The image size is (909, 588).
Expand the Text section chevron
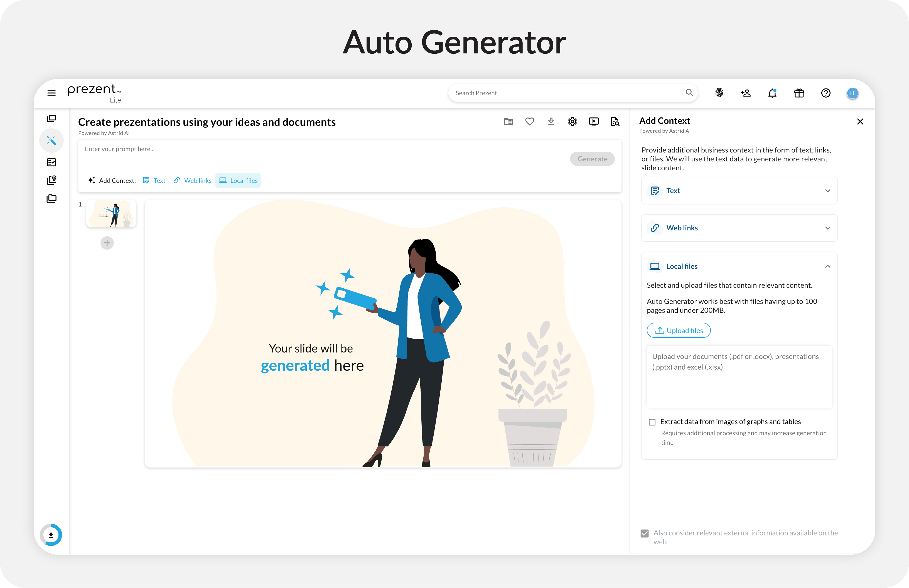pos(828,191)
